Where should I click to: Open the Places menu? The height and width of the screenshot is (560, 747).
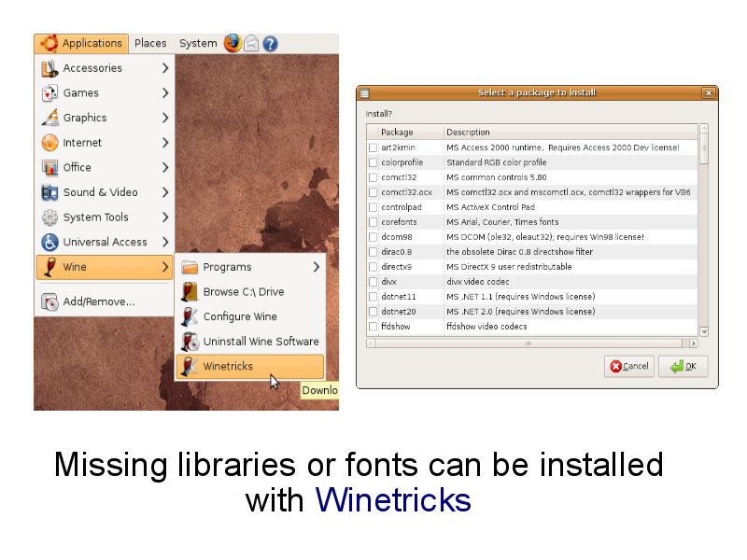[150, 43]
